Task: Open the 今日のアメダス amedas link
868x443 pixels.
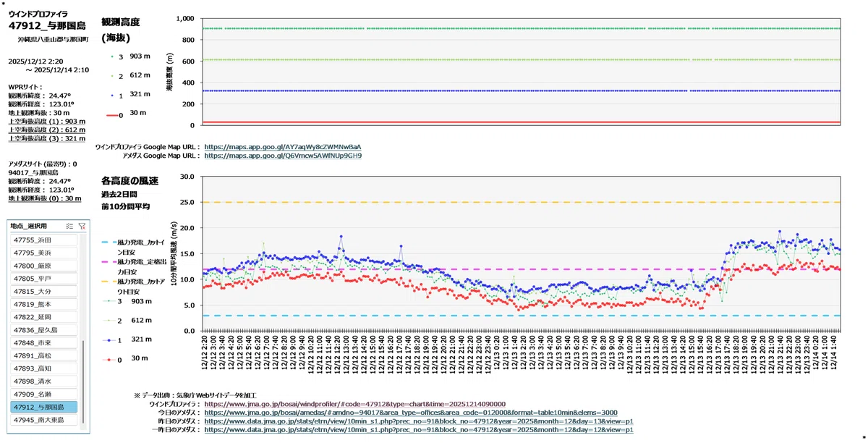Action: pos(410,413)
